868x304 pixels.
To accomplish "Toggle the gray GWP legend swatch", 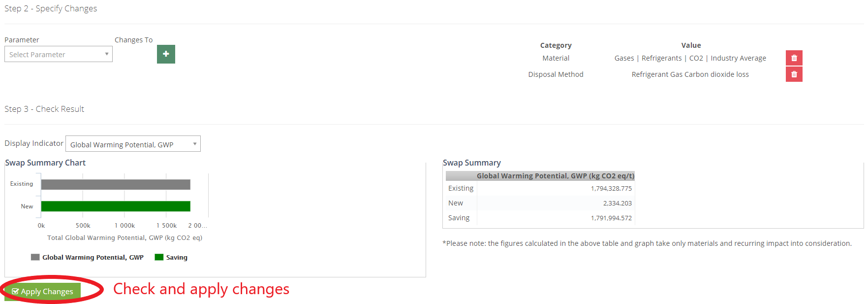I will tap(35, 257).
